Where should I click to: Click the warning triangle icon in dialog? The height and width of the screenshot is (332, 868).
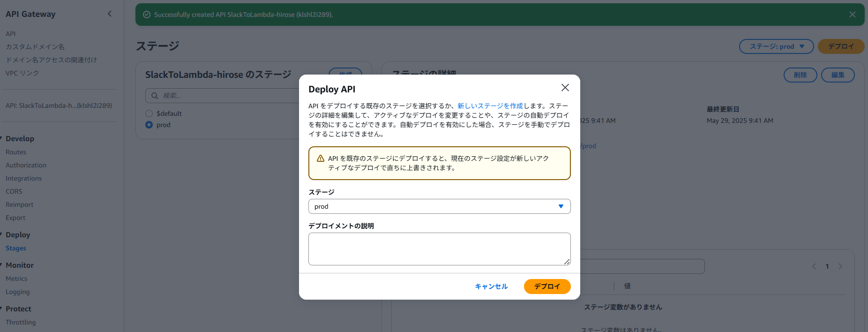tap(321, 158)
